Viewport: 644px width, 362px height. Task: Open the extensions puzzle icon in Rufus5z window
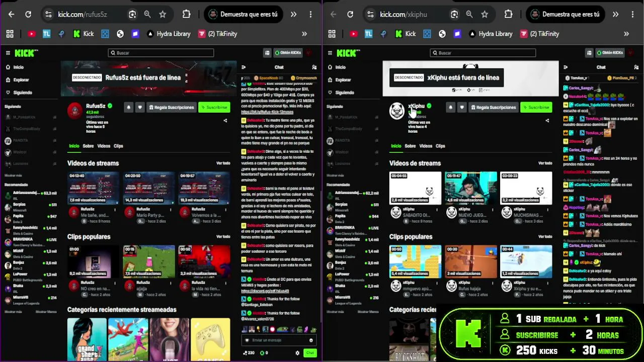tap(186, 15)
